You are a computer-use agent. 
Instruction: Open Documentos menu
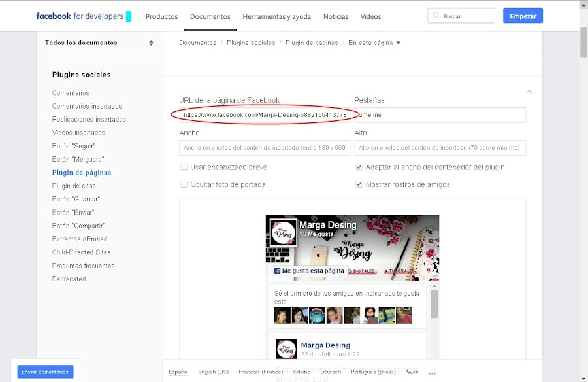pos(210,16)
